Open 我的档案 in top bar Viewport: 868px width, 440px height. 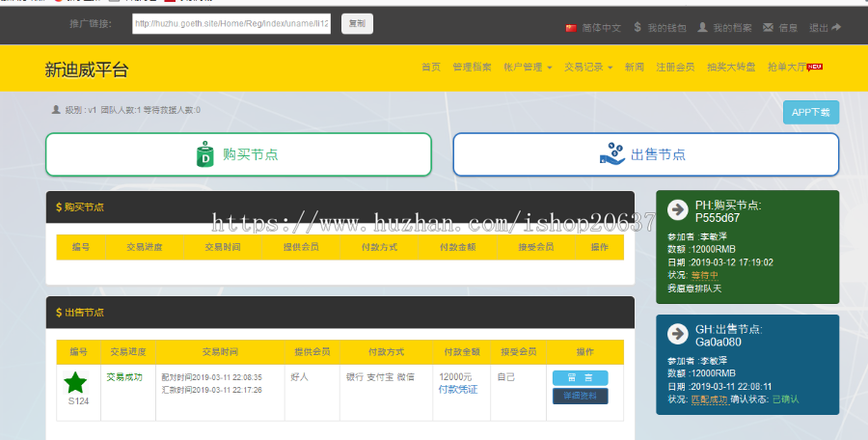click(x=732, y=28)
